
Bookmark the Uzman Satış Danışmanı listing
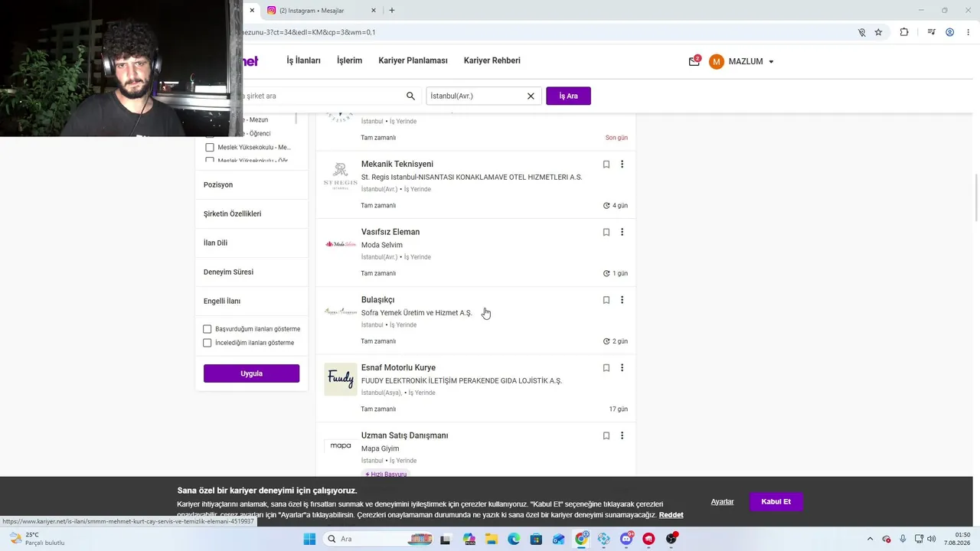click(606, 435)
